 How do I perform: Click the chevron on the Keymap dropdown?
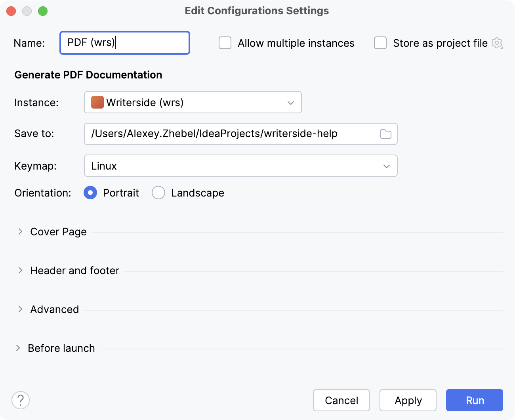coord(387,166)
